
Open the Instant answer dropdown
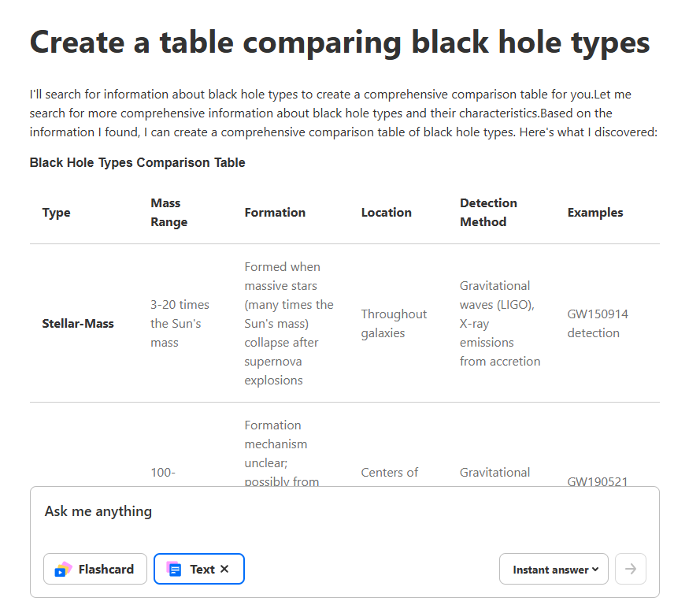tap(553, 569)
